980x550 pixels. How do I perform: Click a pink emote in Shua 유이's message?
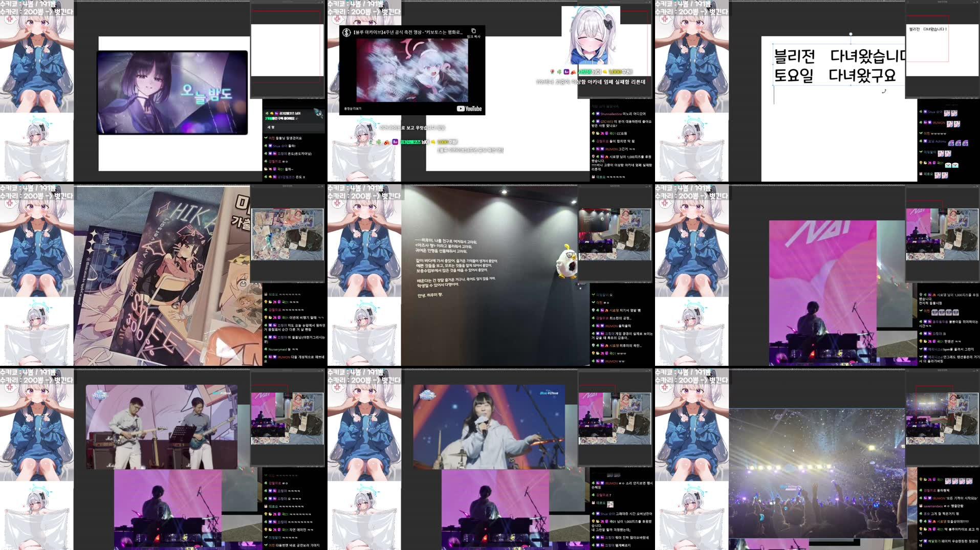pyautogui.click(x=947, y=114)
